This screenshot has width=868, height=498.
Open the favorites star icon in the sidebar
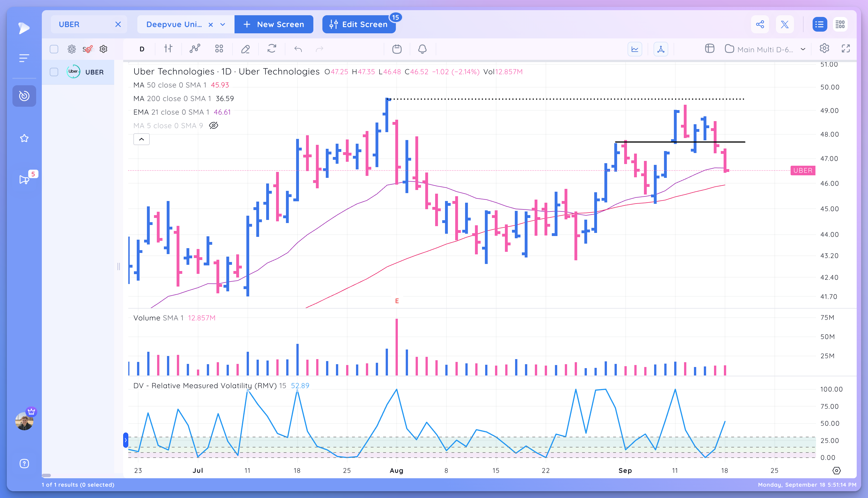tap(24, 138)
